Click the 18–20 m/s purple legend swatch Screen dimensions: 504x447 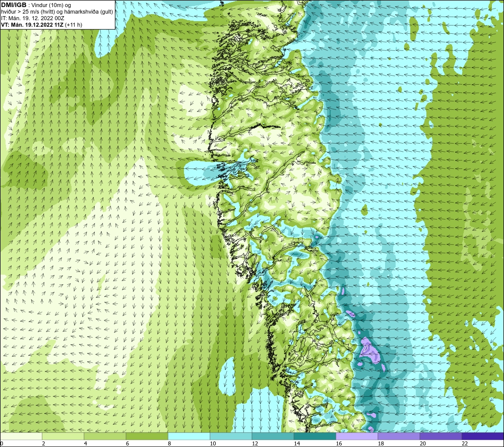point(399,436)
